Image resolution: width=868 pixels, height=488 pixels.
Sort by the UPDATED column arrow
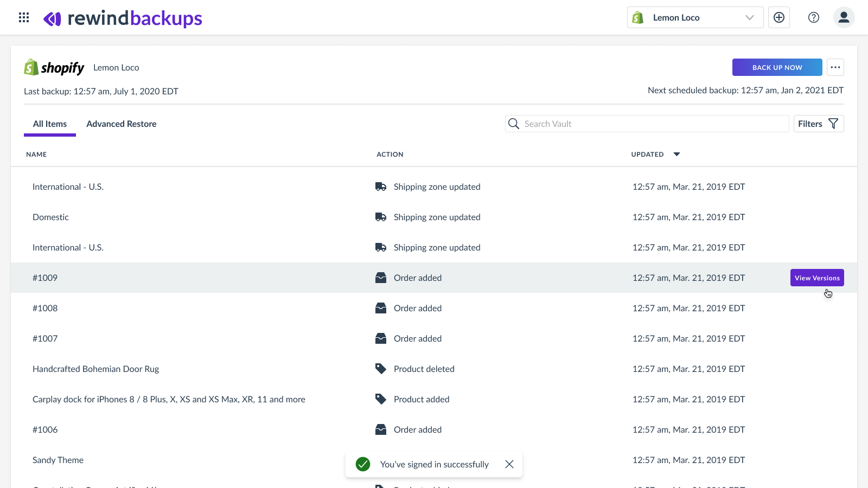pos(676,155)
